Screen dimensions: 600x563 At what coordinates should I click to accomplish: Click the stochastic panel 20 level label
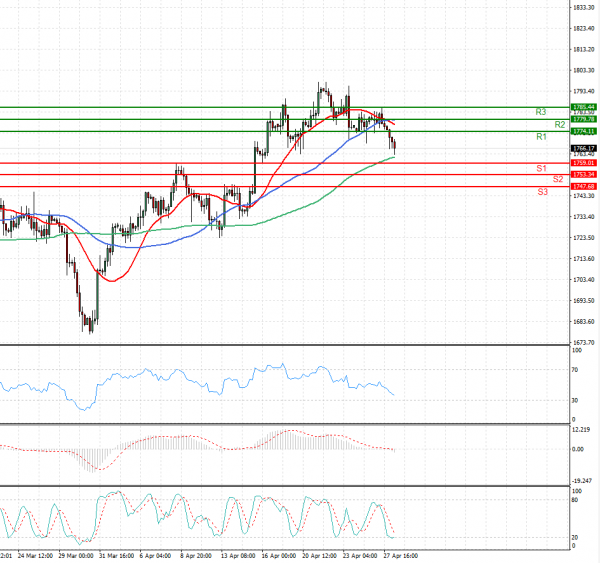click(x=575, y=538)
